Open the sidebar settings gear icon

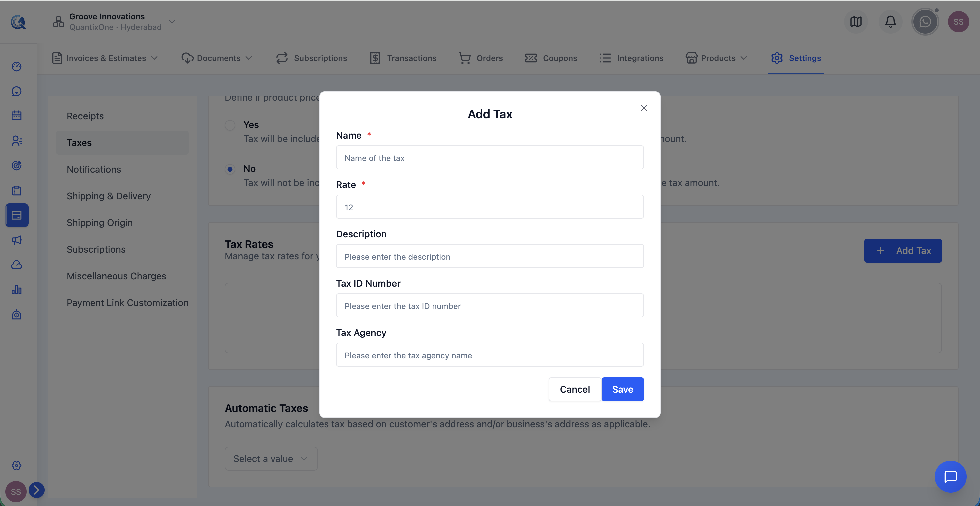click(x=16, y=465)
